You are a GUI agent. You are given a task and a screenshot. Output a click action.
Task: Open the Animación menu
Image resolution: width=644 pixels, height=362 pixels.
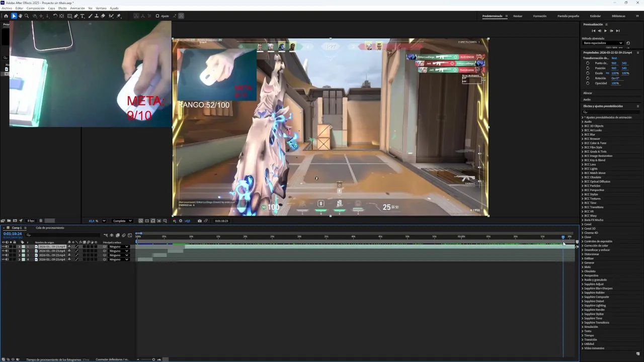(77, 8)
